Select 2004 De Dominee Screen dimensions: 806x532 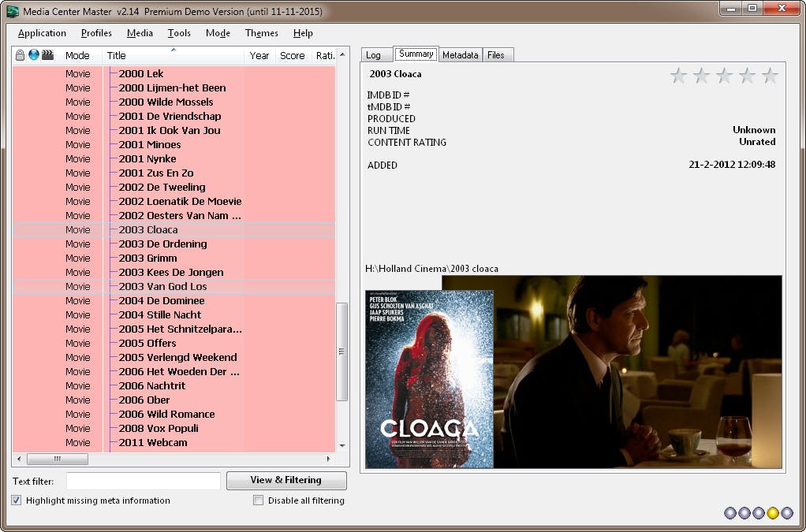(174, 300)
